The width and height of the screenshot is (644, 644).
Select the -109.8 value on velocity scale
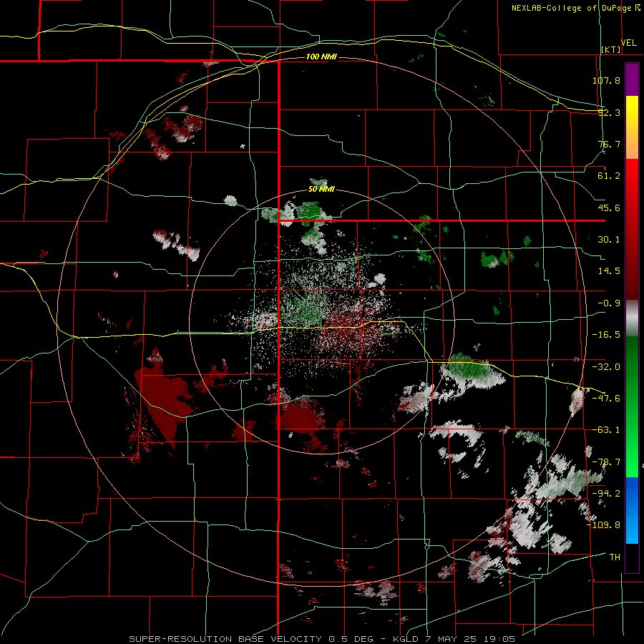[603, 525]
